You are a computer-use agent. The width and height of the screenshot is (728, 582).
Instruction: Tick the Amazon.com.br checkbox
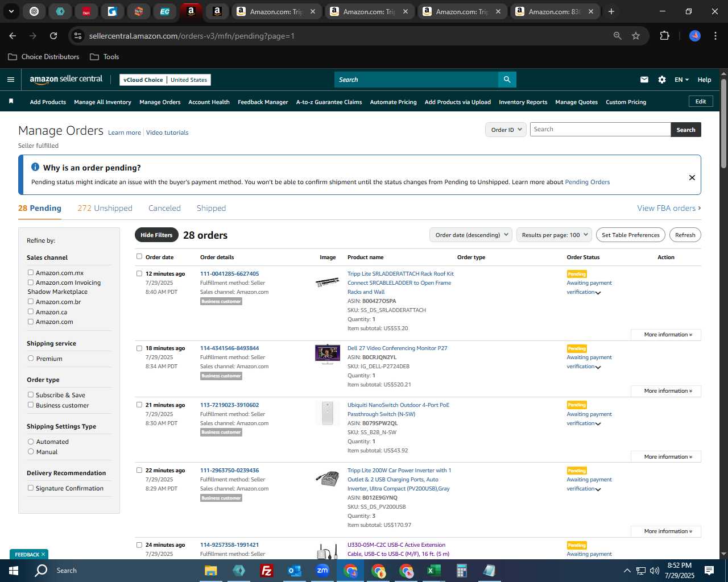(x=31, y=301)
